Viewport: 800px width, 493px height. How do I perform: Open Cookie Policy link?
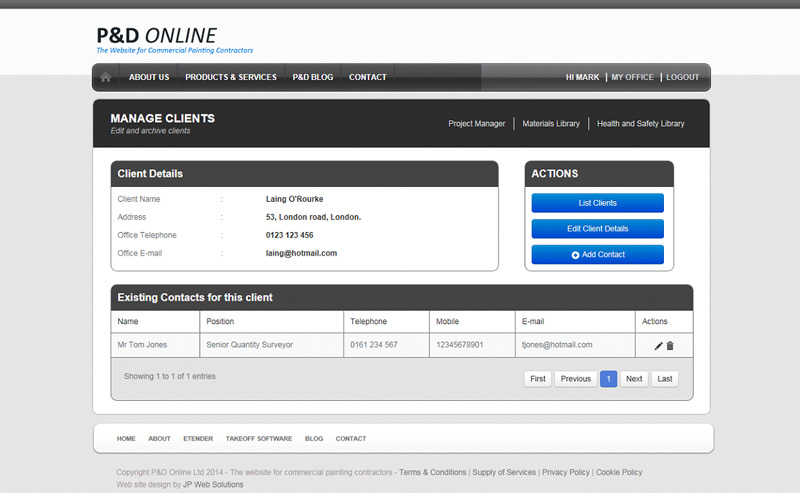(x=619, y=473)
